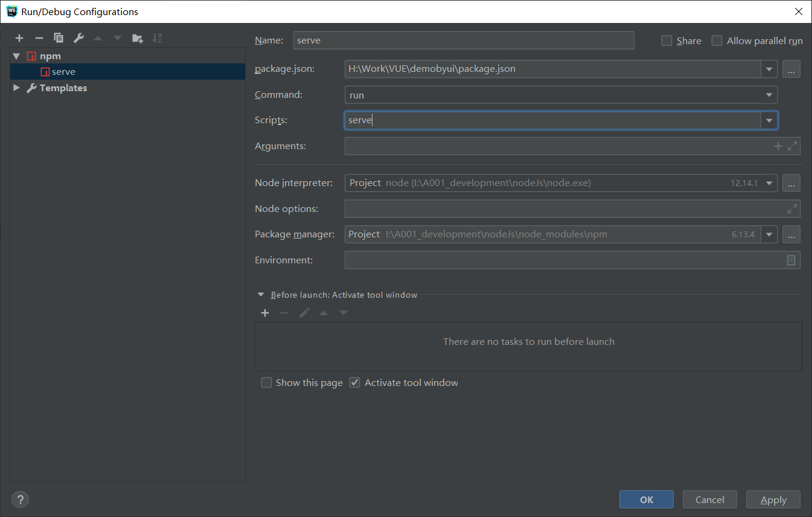Expand the Templates node

[x=16, y=88]
